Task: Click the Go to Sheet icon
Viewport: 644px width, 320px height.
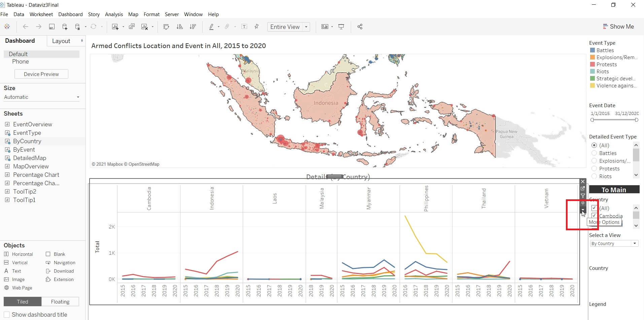Action: click(583, 189)
